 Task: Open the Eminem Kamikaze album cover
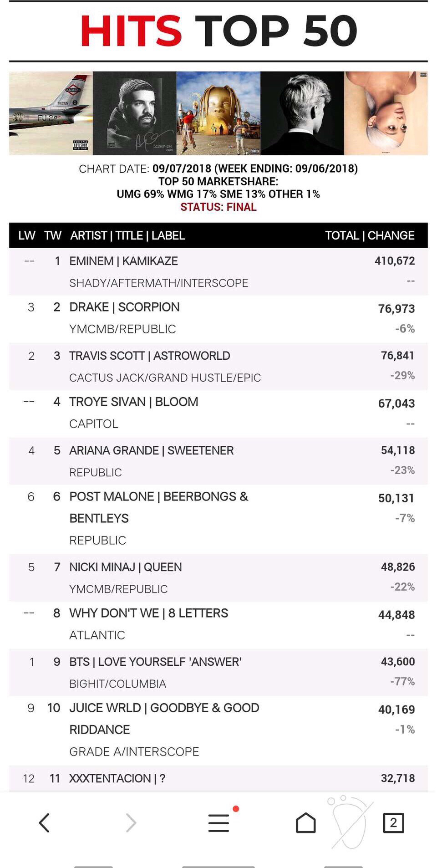(x=51, y=113)
